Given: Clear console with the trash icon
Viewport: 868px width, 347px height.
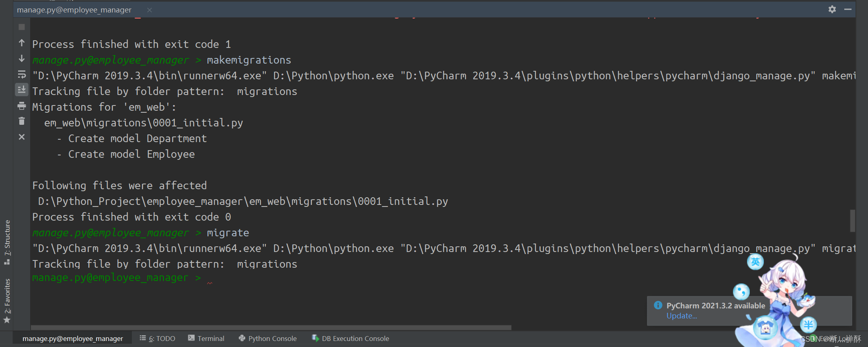Looking at the screenshot, I should [x=22, y=121].
